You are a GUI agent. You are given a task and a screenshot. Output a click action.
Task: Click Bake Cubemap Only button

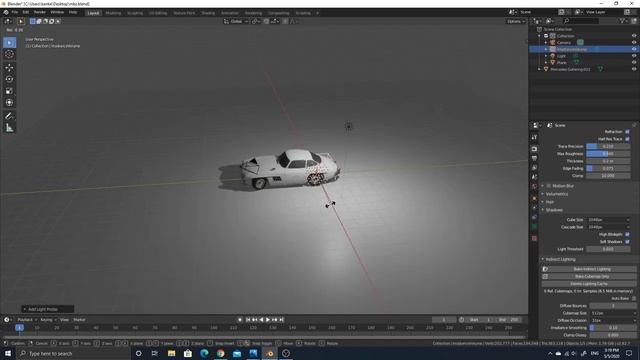[589, 276]
